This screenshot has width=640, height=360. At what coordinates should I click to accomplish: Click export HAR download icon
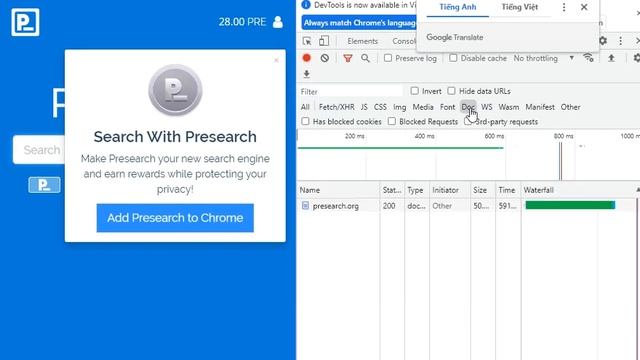(x=307, y=74)
